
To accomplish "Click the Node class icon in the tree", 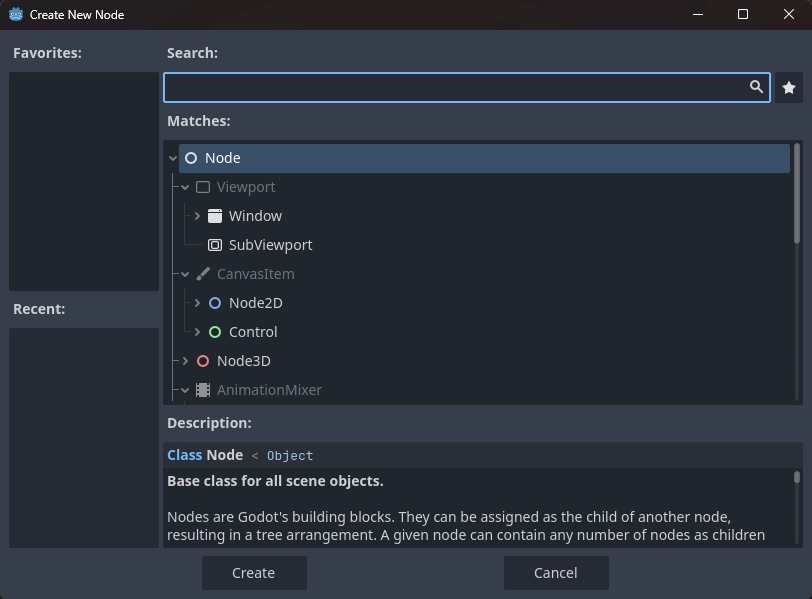I will coord(191,157).
